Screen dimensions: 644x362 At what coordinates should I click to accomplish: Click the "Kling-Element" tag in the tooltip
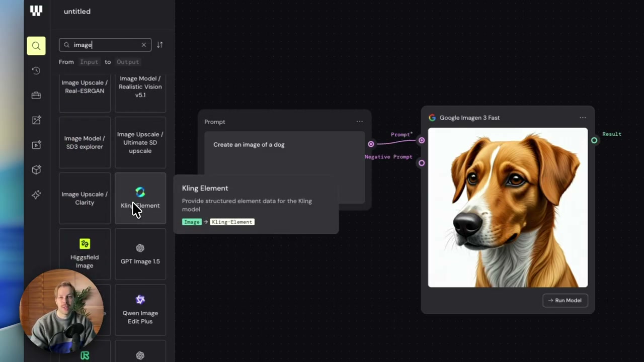232,222
